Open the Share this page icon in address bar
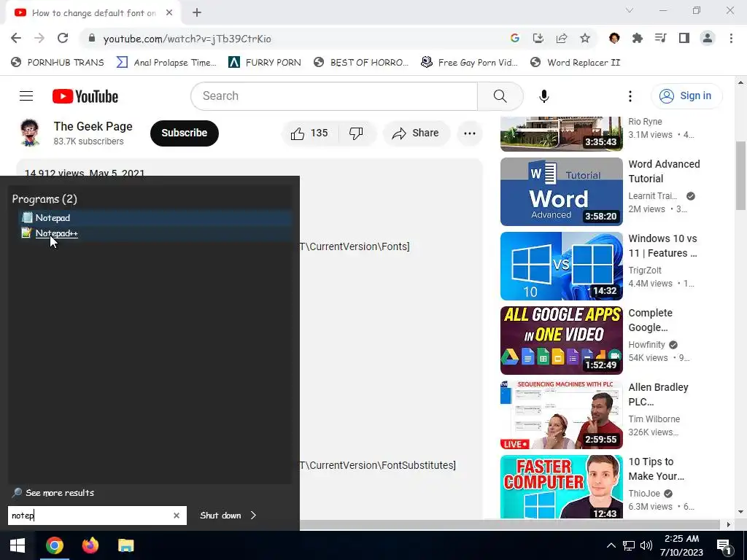The height and width of the screenshot is (560, 747). coord(562,39)
